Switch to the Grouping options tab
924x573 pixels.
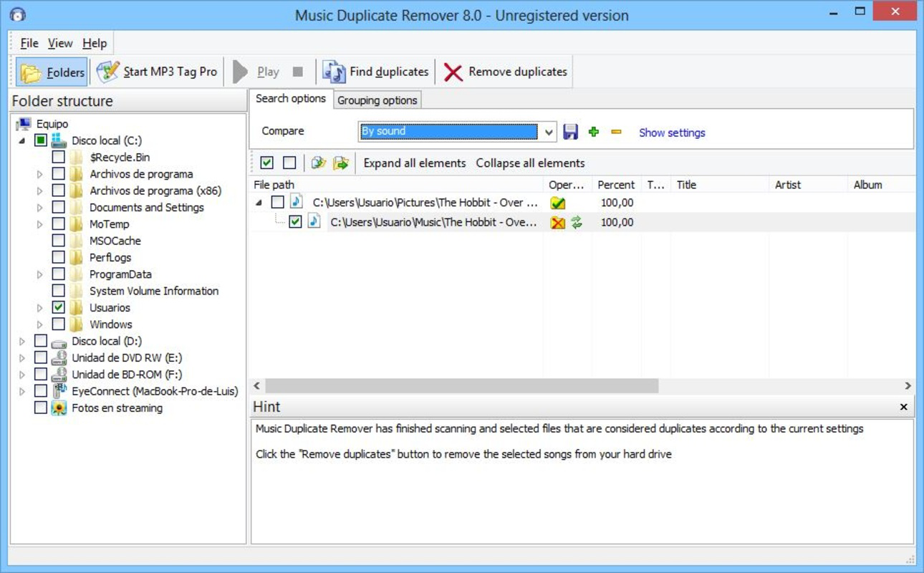pos(377,100)
